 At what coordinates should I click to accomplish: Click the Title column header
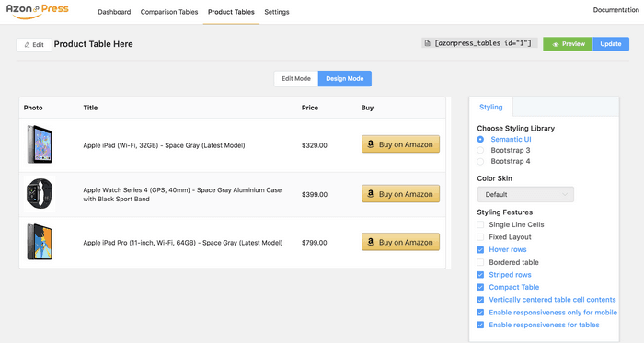[90, 108]
